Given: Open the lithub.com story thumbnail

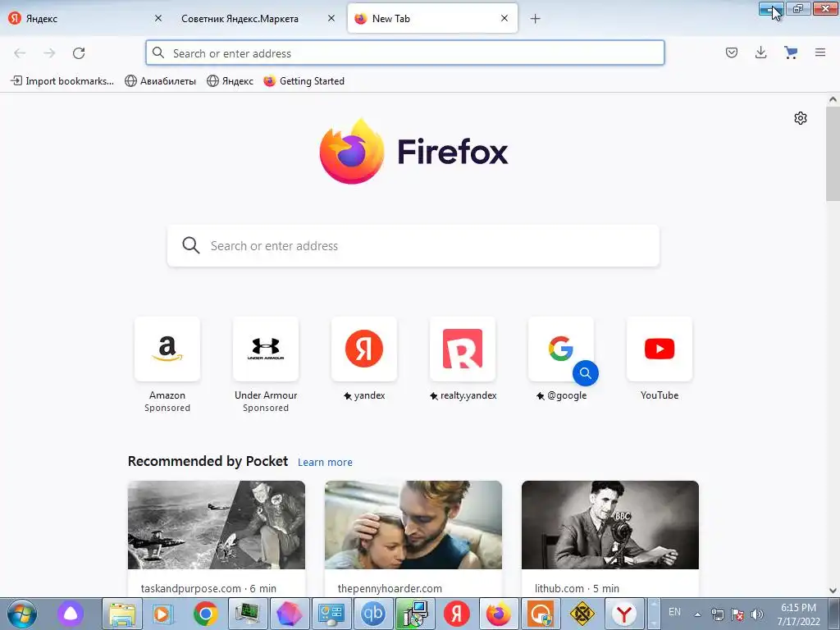Looking at the screenshot, I should click(610, 525).
